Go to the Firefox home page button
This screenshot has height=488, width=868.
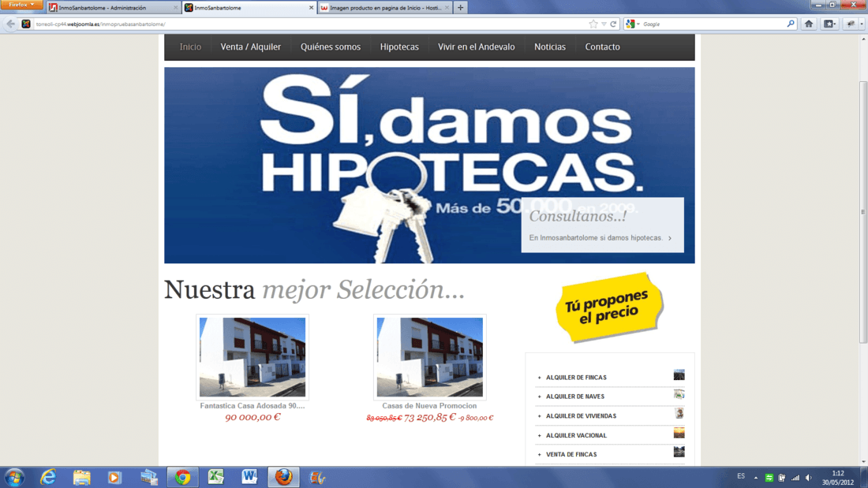[809, 24]
